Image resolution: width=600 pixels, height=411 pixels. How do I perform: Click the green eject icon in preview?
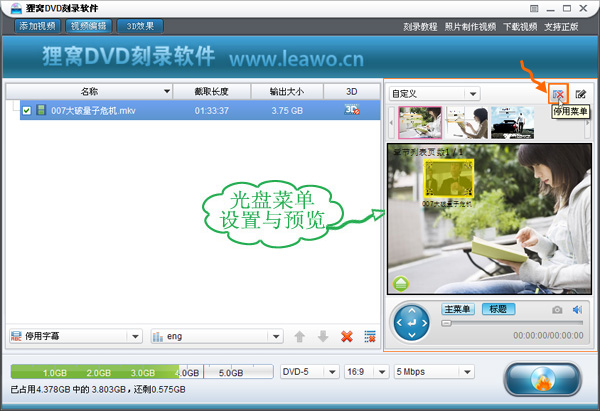pyautogui.click(x=401, y=284)
